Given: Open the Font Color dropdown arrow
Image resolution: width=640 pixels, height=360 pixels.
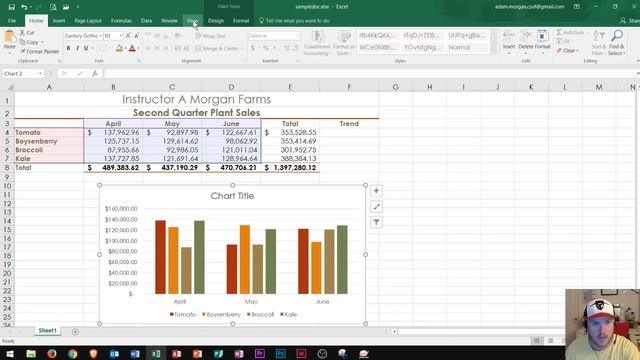Looking at the screenshot, I should coord(138,49).
